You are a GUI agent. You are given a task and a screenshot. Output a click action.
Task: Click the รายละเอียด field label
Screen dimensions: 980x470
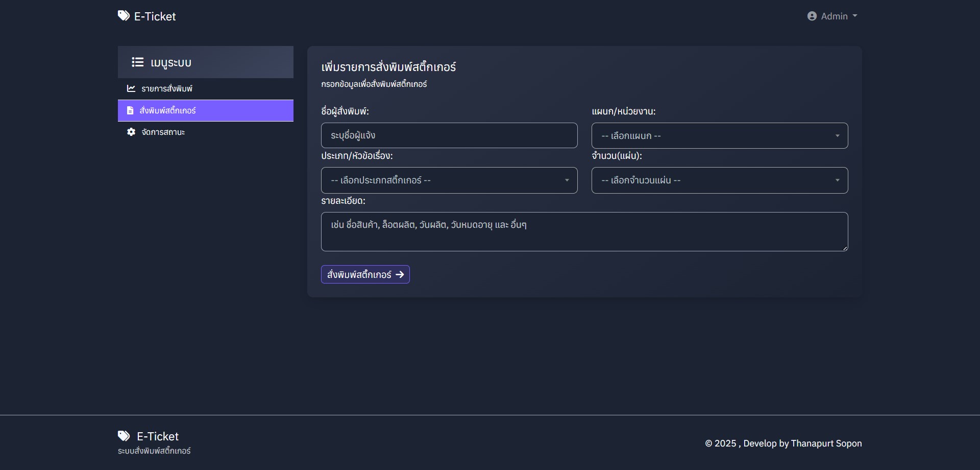tap(343, 201)
